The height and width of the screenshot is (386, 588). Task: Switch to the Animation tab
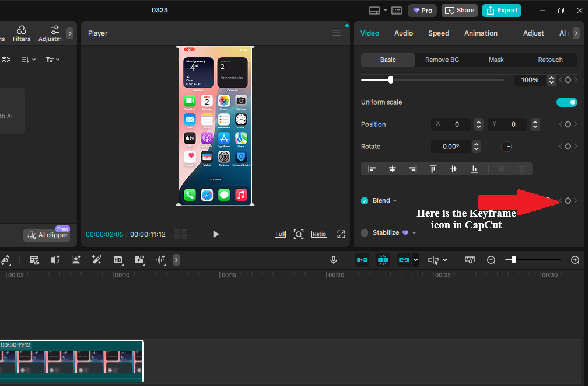pyautogui.click(x=481, y=33)
